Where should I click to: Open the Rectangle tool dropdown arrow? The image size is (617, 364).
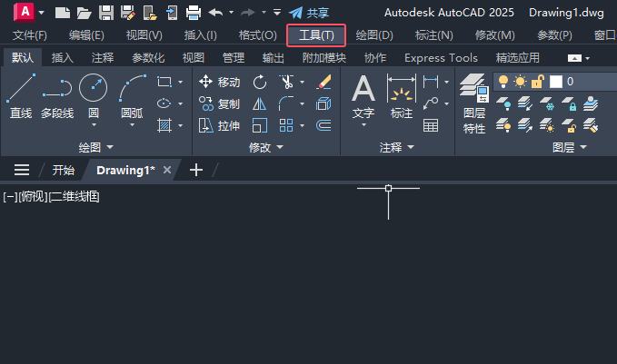pos(180,83)
